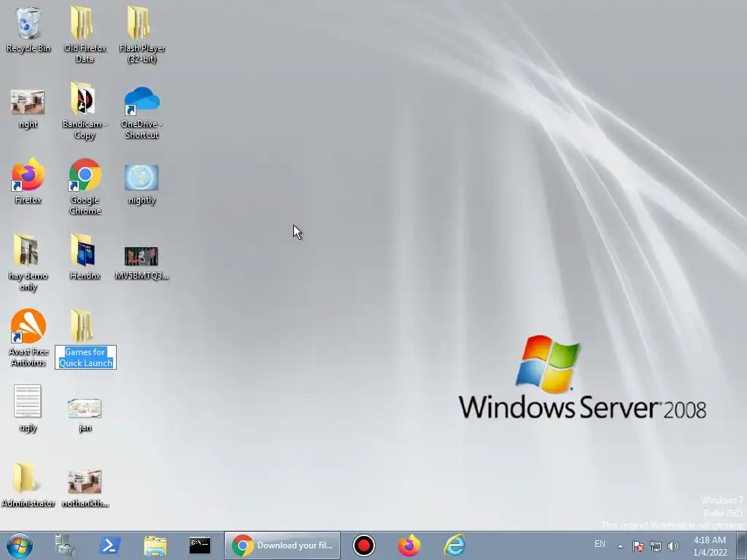Click the EN language indicator
This screenshot has height=560, width=747.
click(600, 544)
